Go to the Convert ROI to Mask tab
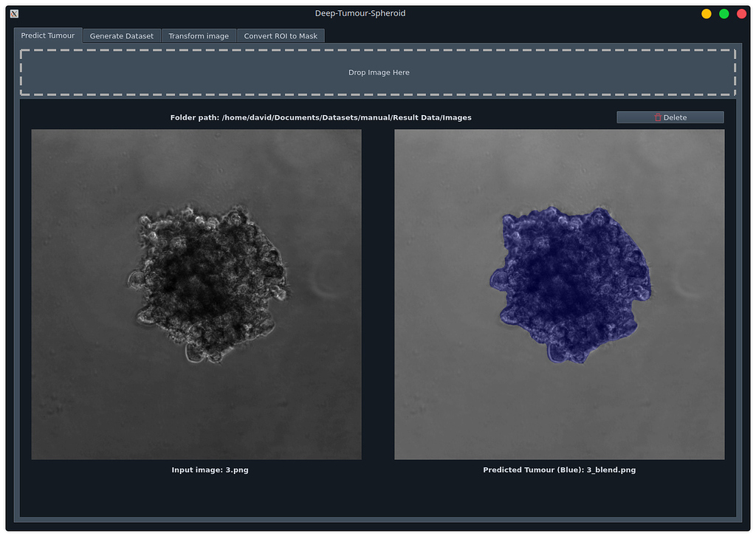Screen dimensions: 756x536 pyautogui.click(x=281, y=35)
